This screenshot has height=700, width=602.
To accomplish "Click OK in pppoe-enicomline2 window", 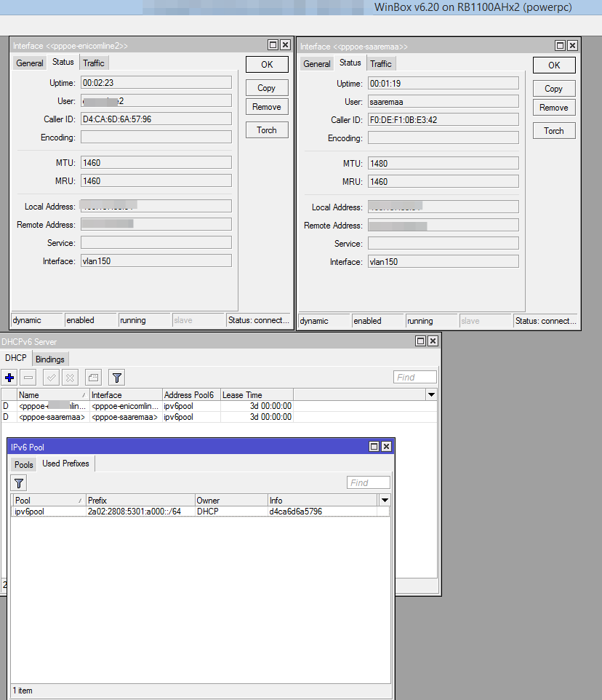I will (x=267, y=64).
